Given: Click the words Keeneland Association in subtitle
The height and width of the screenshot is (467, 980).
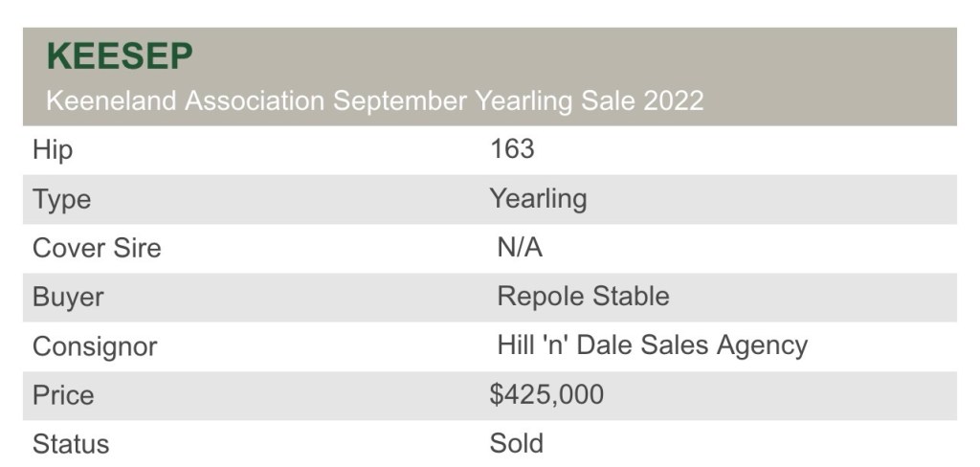Looking at the screenshot, I should tap(184, 100).
